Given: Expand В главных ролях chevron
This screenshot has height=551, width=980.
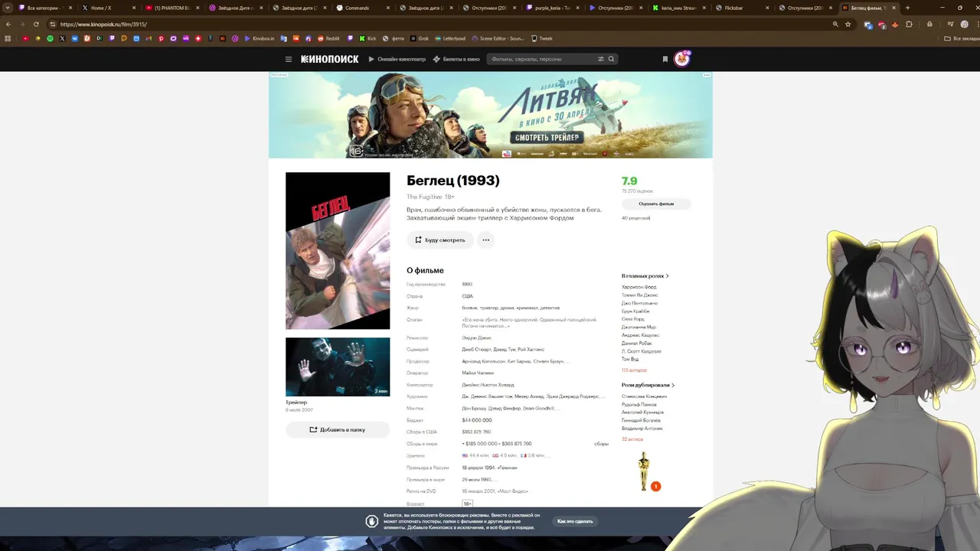Looking at the screenshot, I should click(x=668, y=275).
